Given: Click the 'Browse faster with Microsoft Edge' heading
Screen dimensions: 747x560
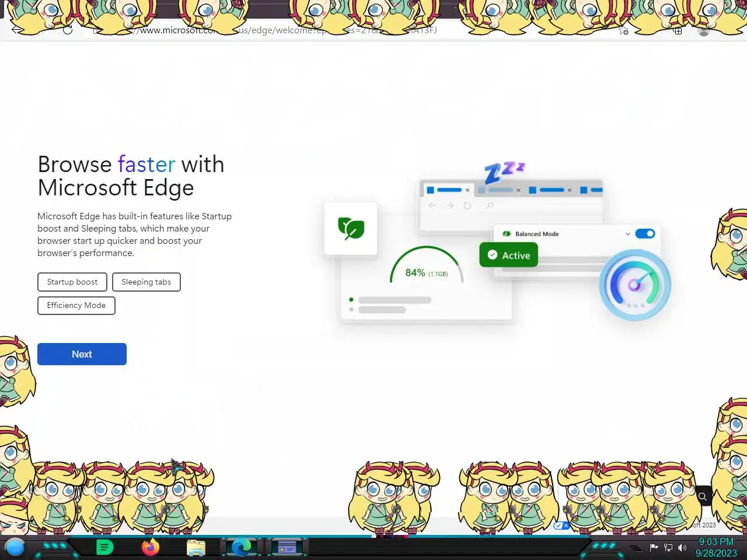Looking at the screenshot, I should pos(131,176).
